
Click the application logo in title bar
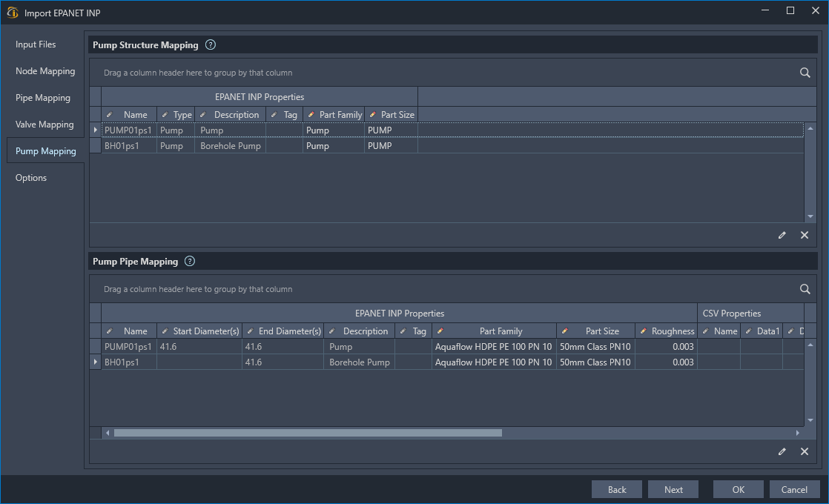pos(13,13)
